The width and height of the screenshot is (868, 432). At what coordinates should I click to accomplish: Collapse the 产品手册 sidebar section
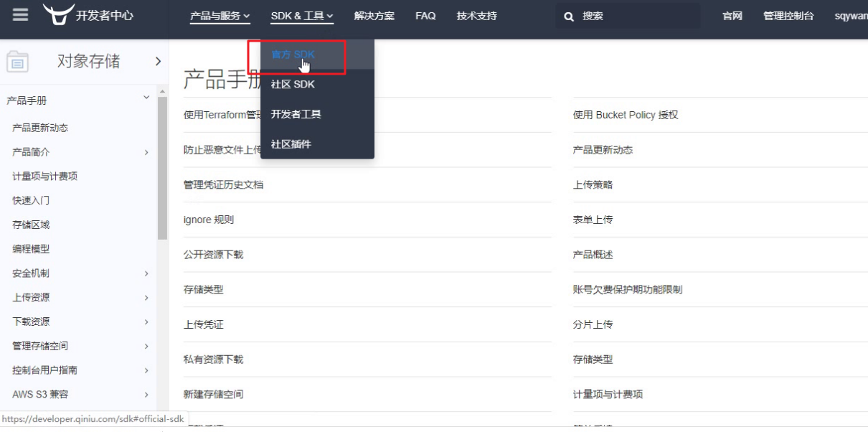coord(146,97)
